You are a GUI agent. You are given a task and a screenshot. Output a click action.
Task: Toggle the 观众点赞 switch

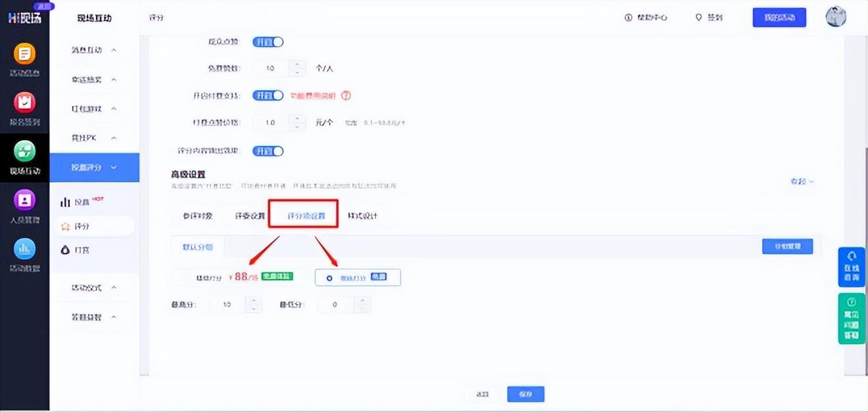(x=268, y=41)
